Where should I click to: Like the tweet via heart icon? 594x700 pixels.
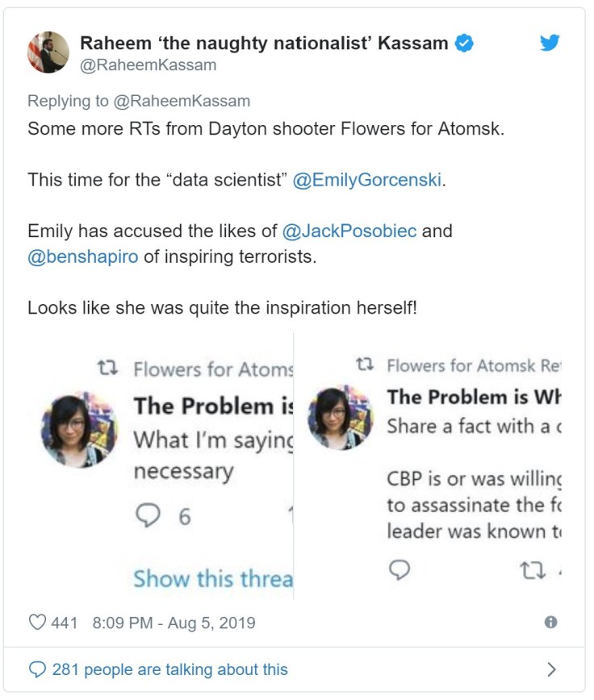coord(37,623)
